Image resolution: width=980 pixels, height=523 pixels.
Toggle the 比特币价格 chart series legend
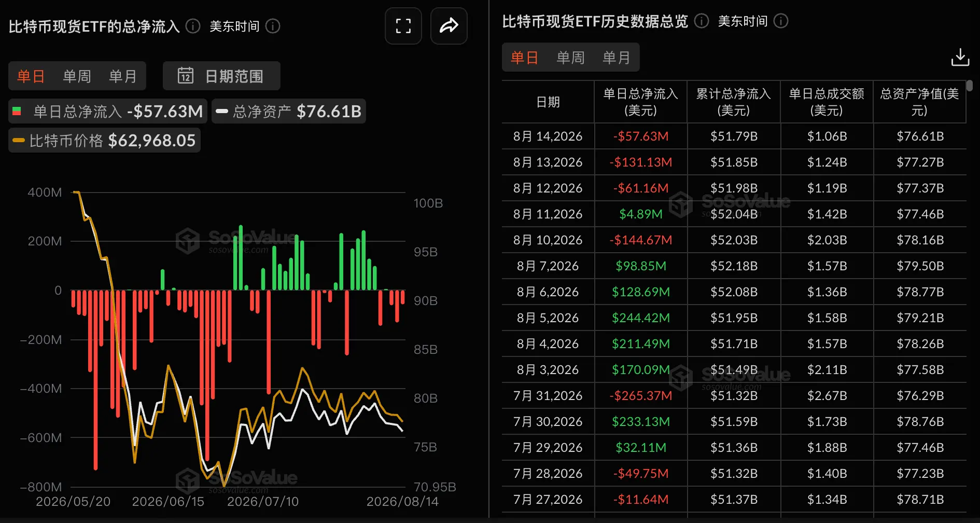pyautogui.click(x=105, y=140)
